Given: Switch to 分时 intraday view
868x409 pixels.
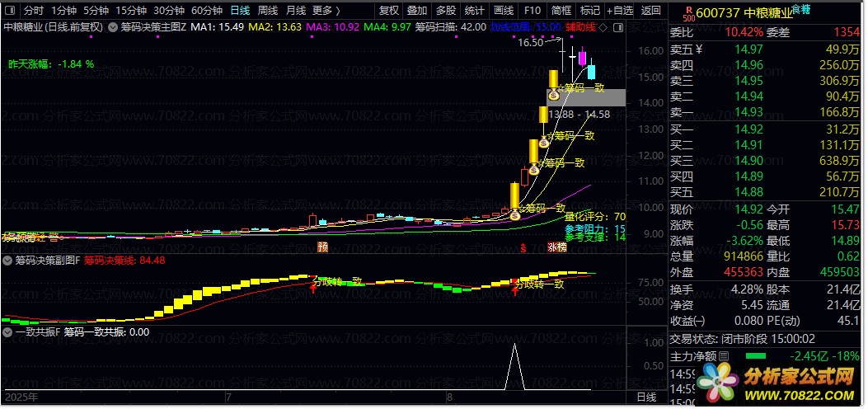Looking at the screenshot, I should click(35, 10).
